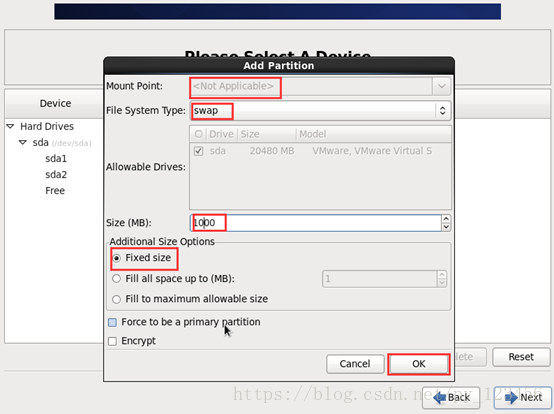Click the VMware Virtual S model cell

[x=372, y=151]
